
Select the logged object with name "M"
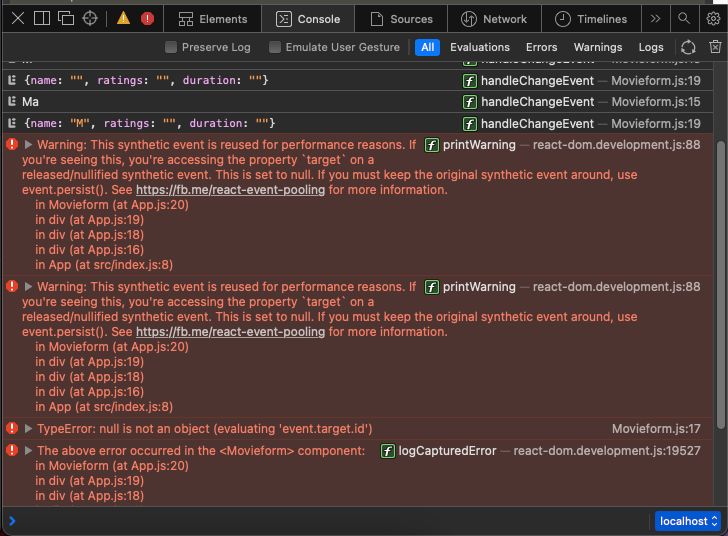coord(150,123)
